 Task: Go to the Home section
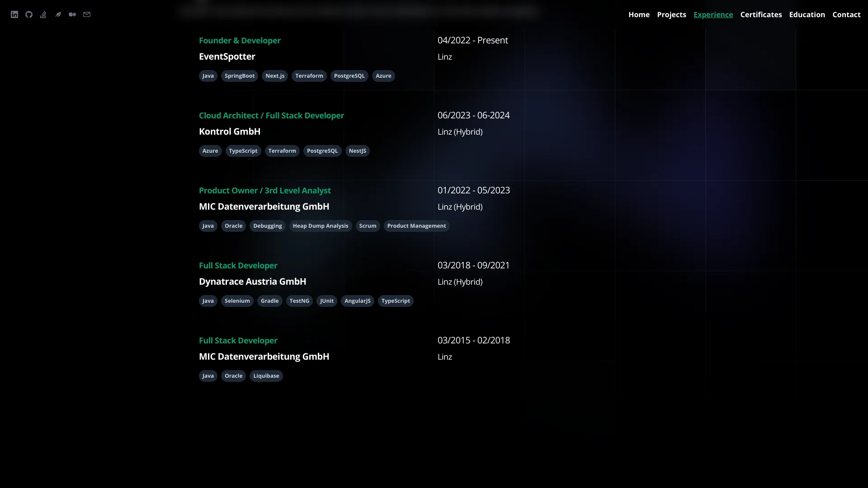click(x=639, y=14)
